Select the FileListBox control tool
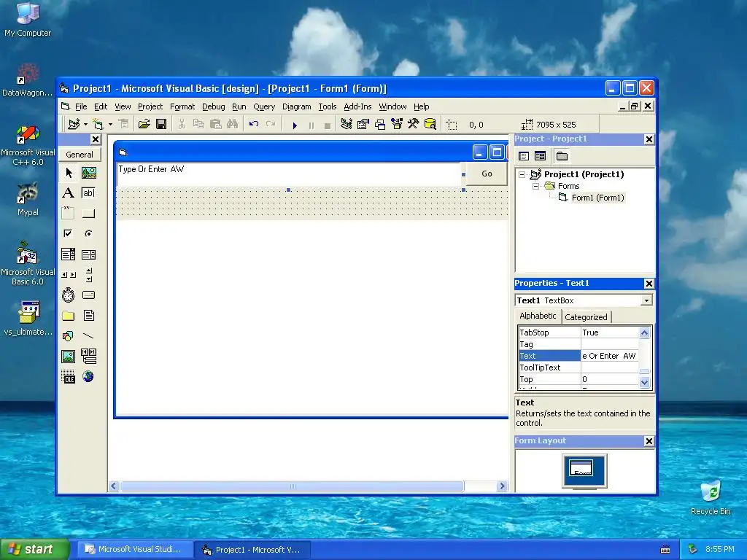This screenshot has width=747, height=560. click(x=88, y=316)
